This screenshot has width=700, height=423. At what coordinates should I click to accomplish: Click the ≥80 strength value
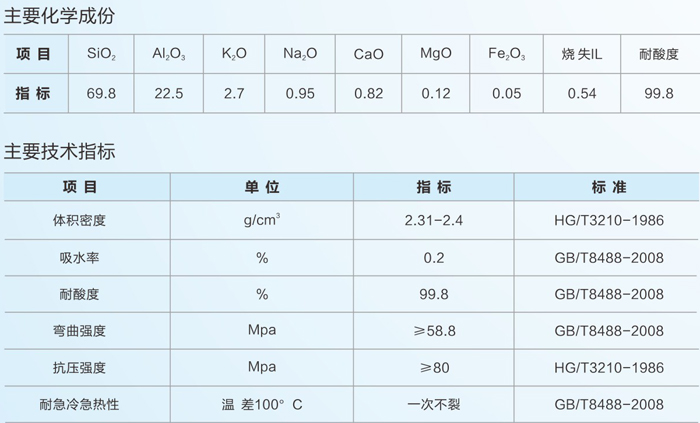coord(434,368)
